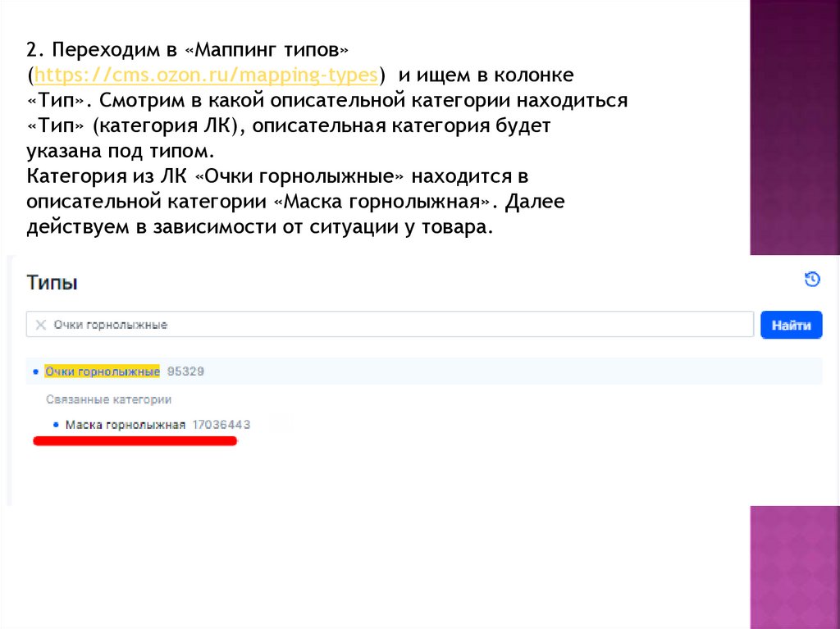The height and width of the screenshot is (629, 840).
Task: Clear the search field with the X icon
Action: coord(40,325)
